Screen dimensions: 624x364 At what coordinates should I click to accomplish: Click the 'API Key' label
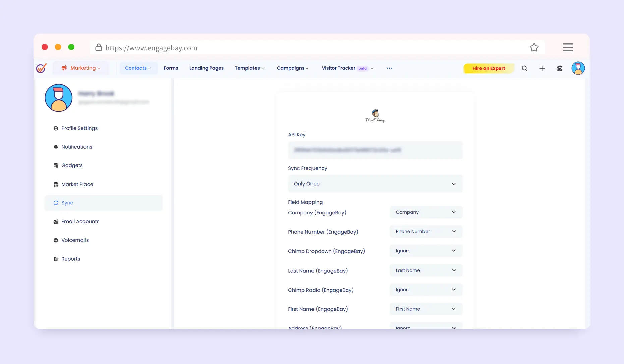click(297, 135)
